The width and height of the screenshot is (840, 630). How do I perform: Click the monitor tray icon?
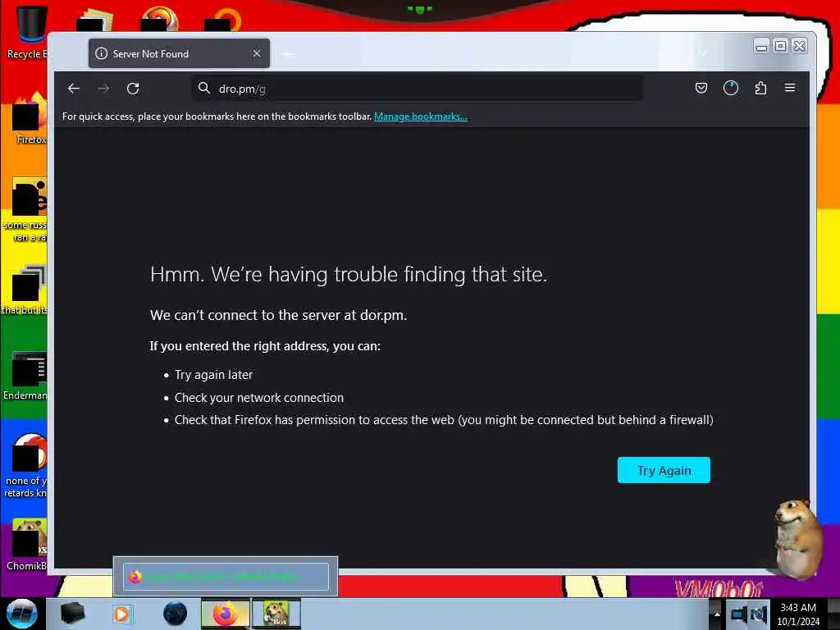(739, 614)
